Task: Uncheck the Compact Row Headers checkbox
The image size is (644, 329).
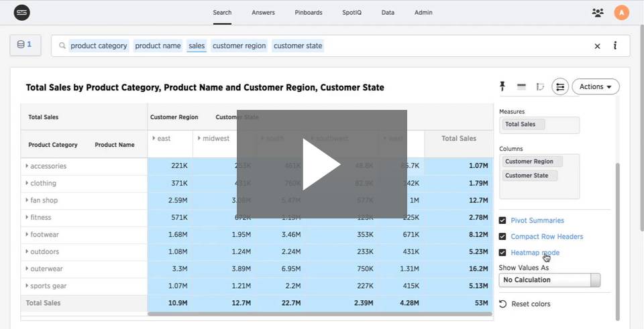Action: click(502, 237)
